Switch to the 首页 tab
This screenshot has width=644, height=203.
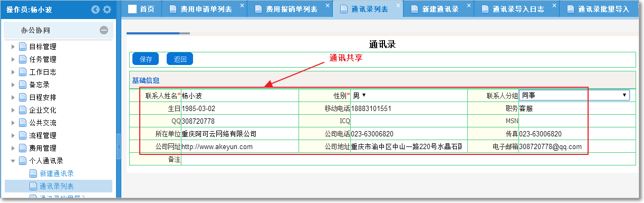point(141,9)
